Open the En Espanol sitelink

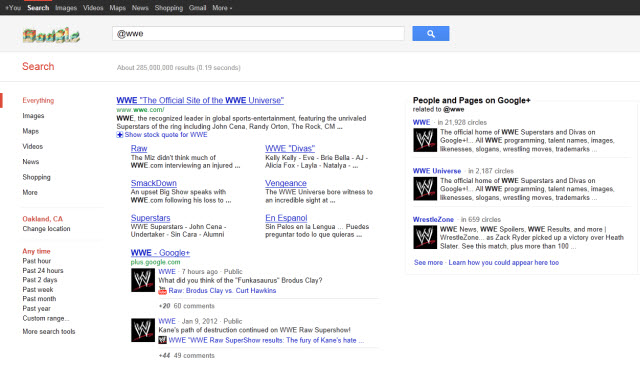pyautogui.click(x=286, y=218)
